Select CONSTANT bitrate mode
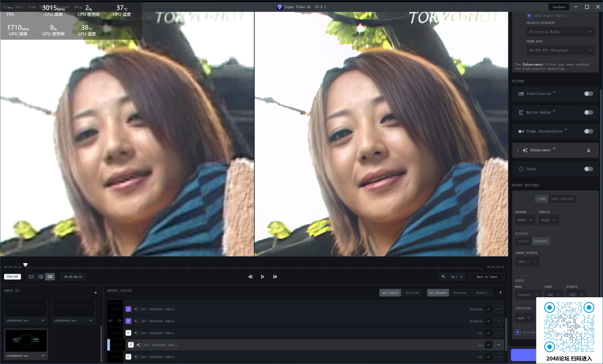This screenshot has width=603, height=364. click(541, 241)
